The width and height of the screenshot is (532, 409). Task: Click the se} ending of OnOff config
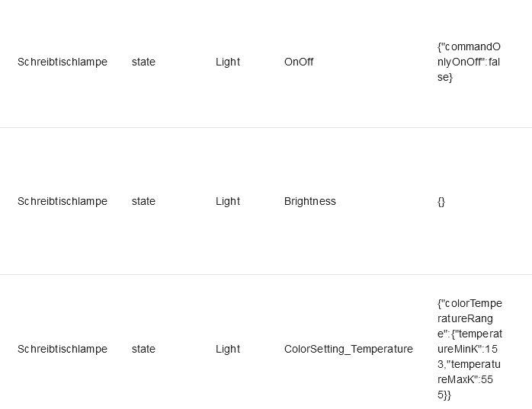tap(445, 77)
